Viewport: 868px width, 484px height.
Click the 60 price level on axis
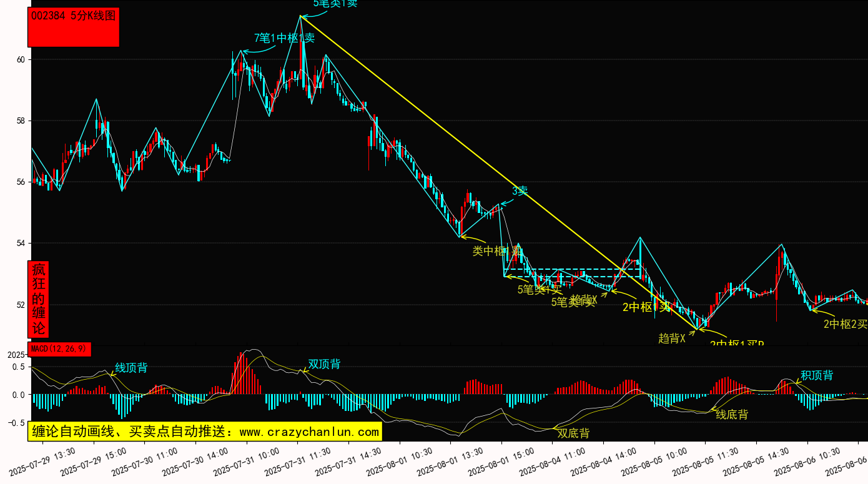[20, 59]
